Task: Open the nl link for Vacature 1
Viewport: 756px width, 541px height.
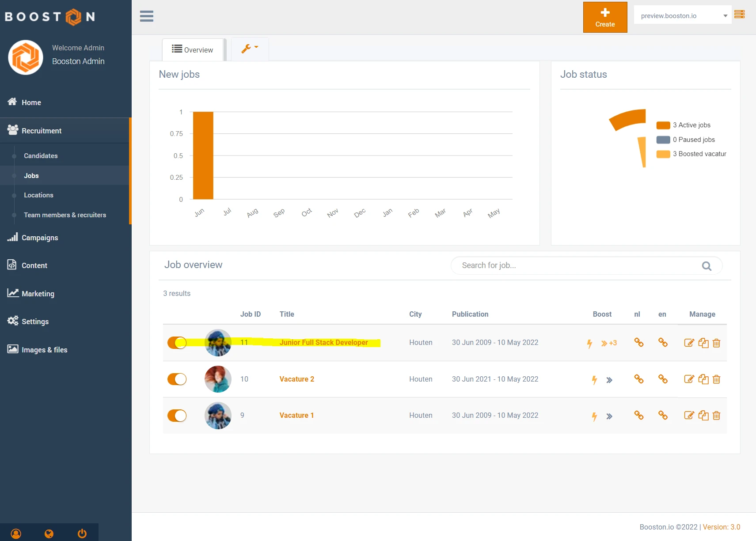Action: click(x=638, y=415)
